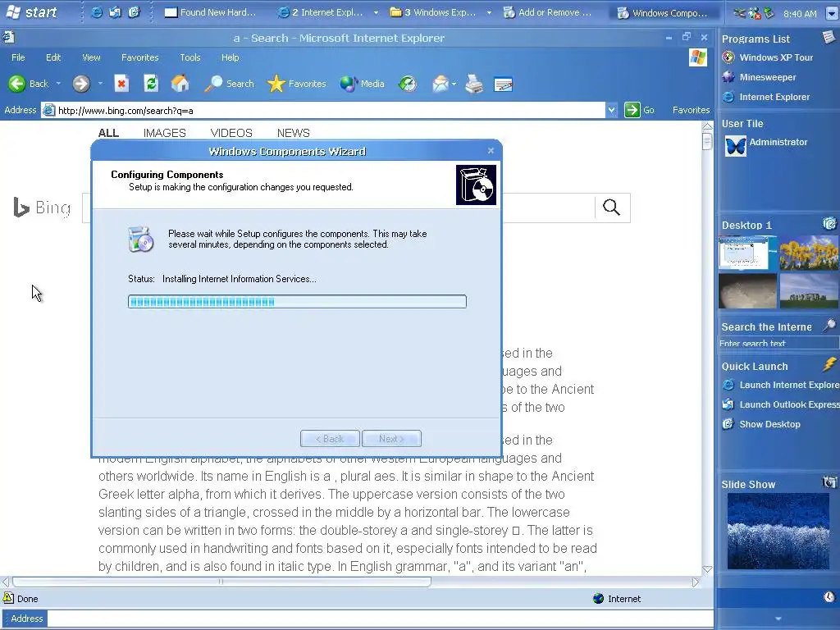Click the Slide Show blue trees image
Screen dimensions: 840x630
coord(778,531)
